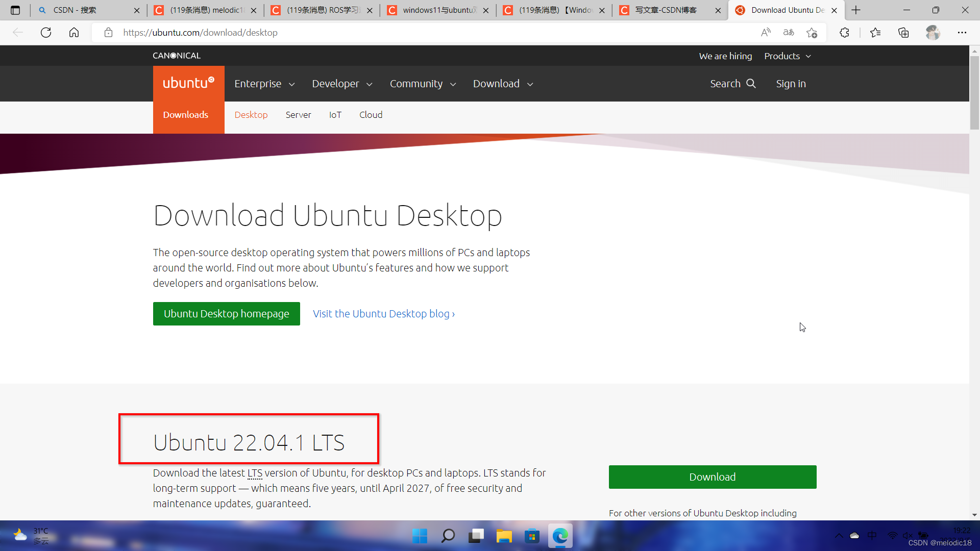This screenshot has width=980, height=551.
Task: Open the collections icon
Action: (x=903, y=33)
